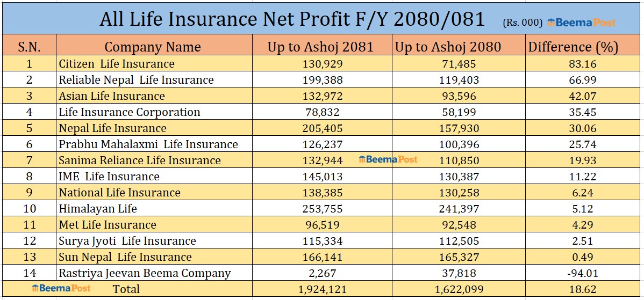Select the 'Up to Ashoj 2081' header cell
Screen dimensions: 644x300
point(320,47)
